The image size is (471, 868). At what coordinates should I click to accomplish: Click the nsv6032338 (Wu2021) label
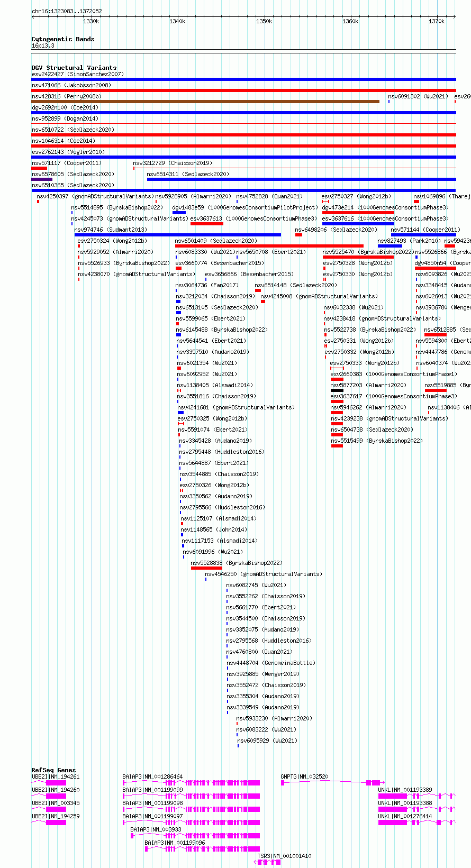[354, 307]
